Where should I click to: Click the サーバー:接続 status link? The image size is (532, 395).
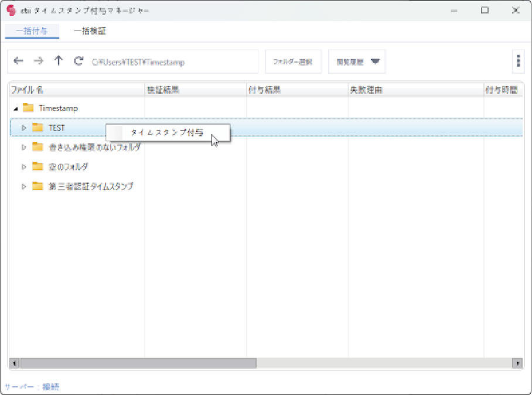(32, 387)
